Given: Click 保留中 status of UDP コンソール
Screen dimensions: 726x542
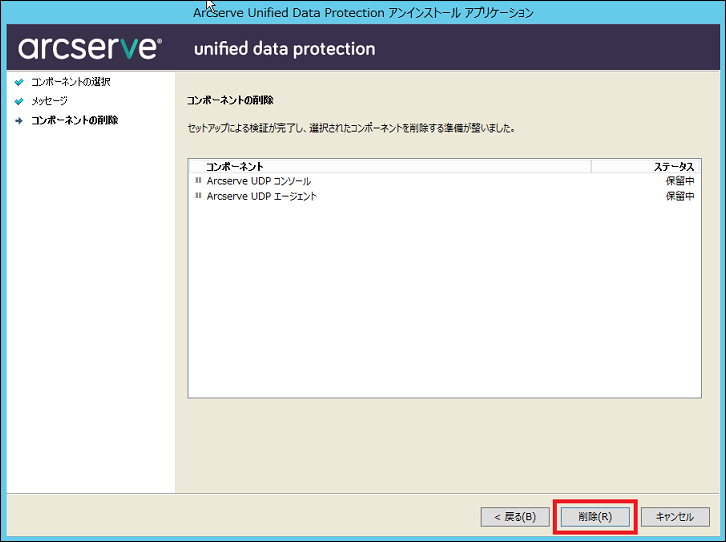Looking at the screenshot, I should (x=680, y=181).
